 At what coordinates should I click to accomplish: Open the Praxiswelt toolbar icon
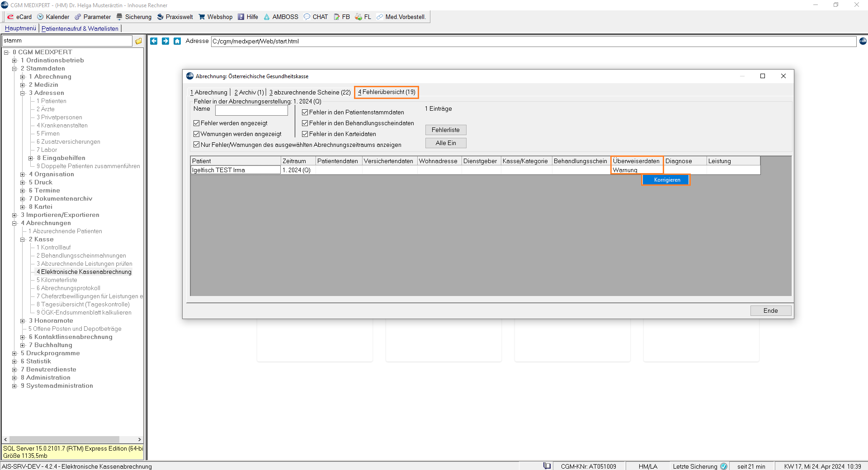click(x=160, y=17)
